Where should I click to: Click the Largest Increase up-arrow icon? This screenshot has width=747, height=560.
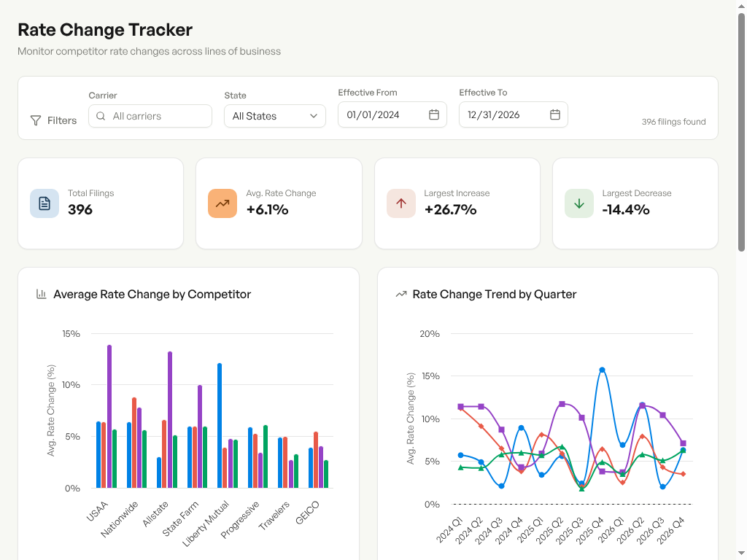tap(401, 203)
